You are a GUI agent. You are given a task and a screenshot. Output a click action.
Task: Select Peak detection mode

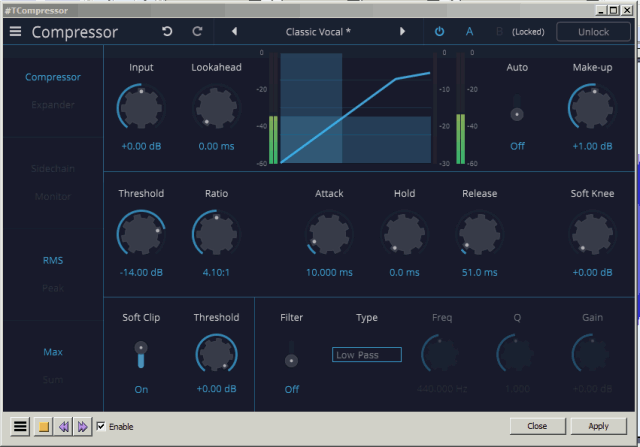[x=53, y=288]
